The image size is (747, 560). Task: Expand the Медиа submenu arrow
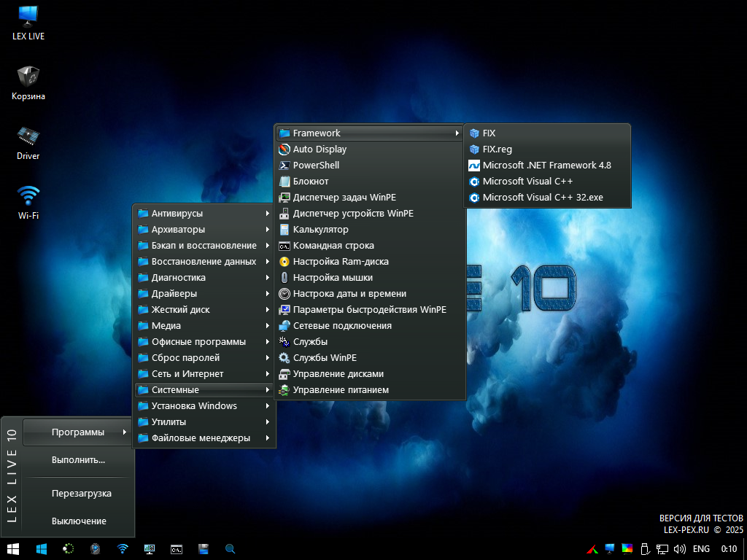pos(268,326)
